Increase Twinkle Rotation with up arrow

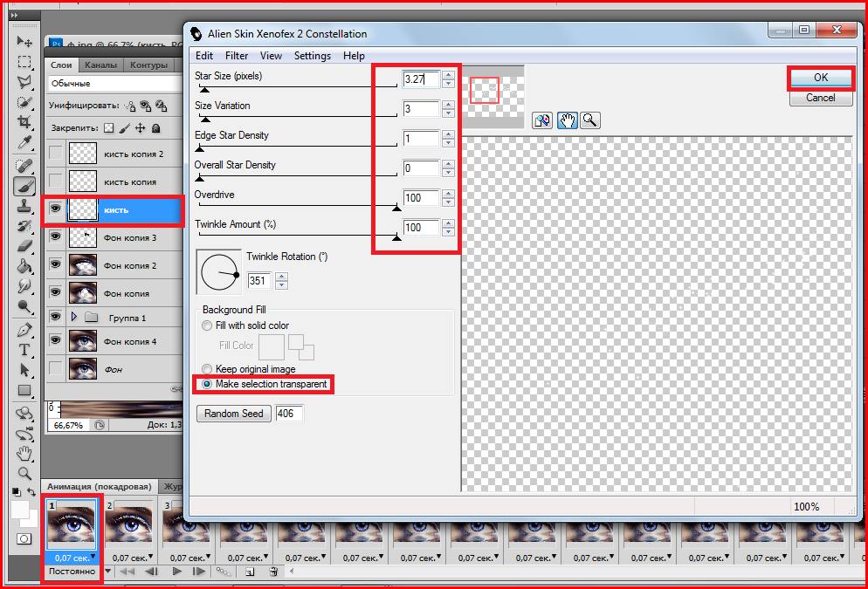[282, 277]
